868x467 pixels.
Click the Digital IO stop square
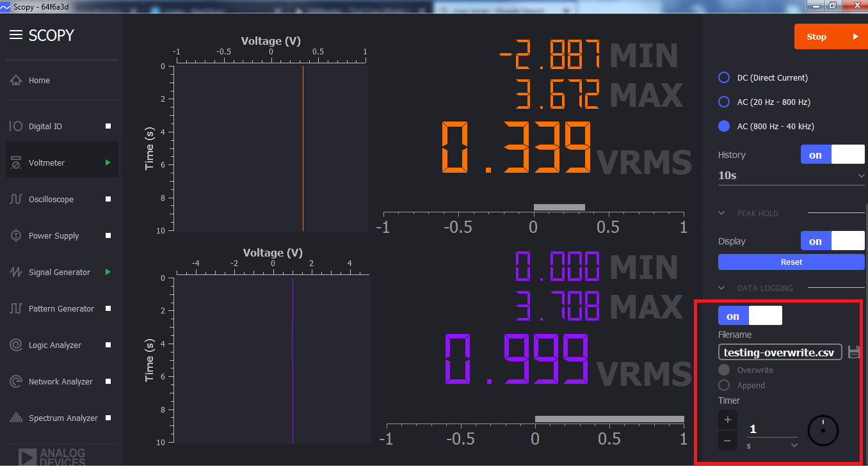(x=108, y=127)
